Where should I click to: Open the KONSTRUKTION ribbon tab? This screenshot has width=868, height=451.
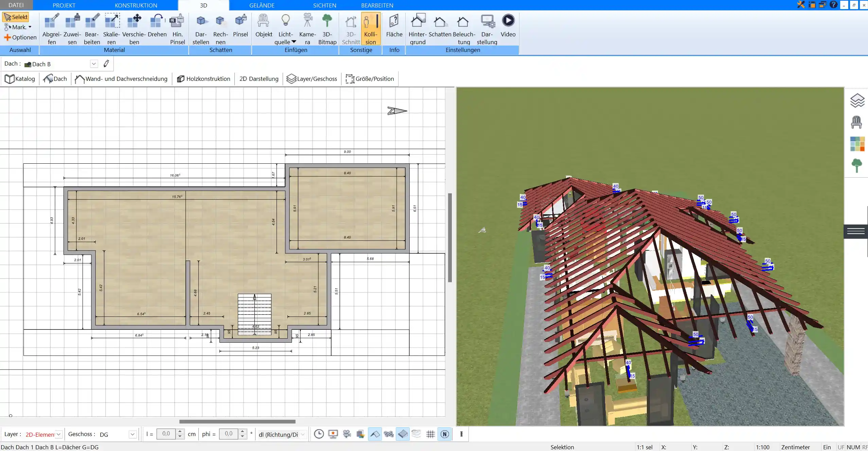136,5
